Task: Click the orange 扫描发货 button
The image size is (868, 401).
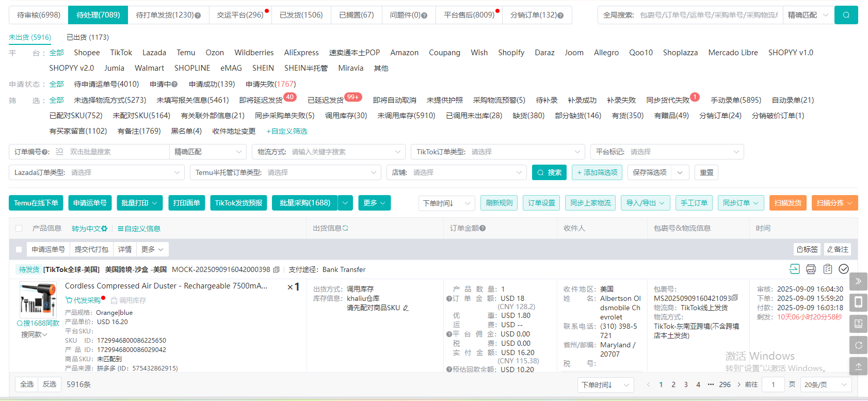Action: click(787, 203)
